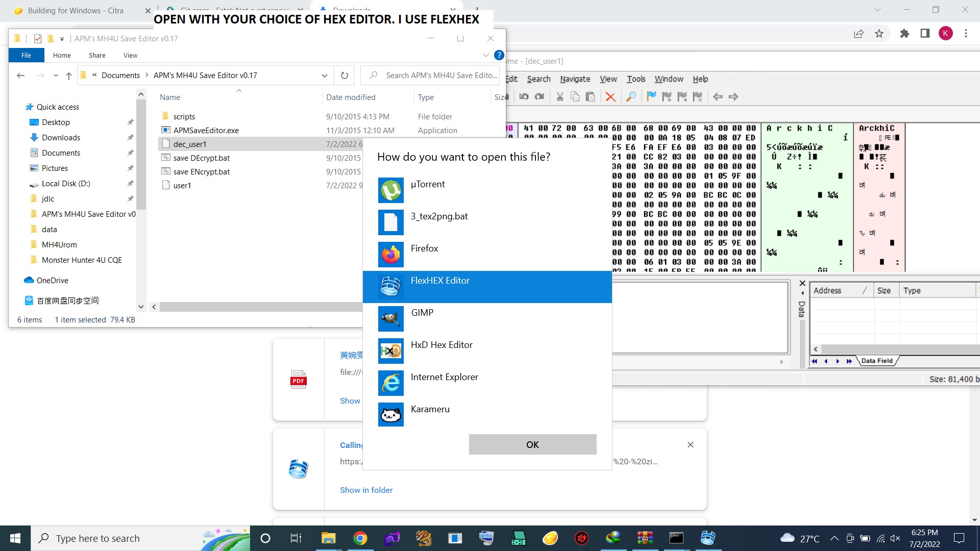The width and height of the screenshot is (980, 551).
Task: Open Chrome from the Windows taskbar
Action: (x=360, y=538)
